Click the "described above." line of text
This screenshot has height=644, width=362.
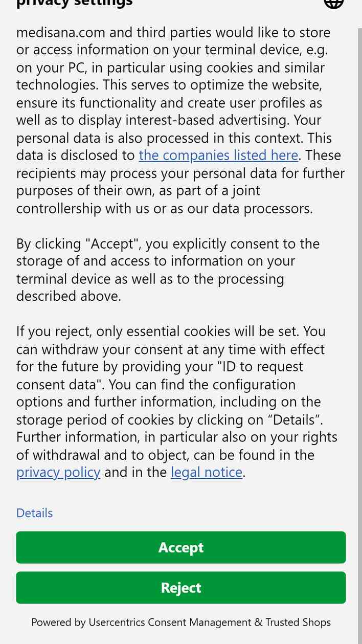69,296
